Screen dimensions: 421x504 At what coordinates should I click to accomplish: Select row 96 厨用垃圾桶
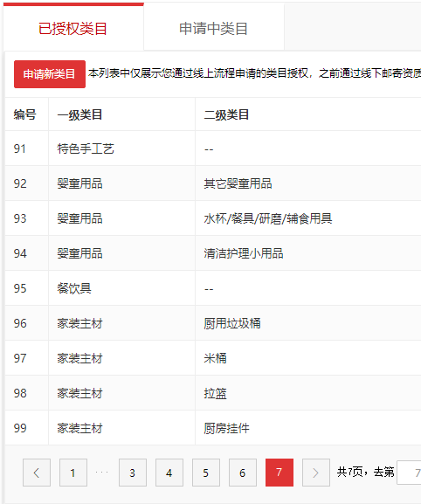[213, 323]
